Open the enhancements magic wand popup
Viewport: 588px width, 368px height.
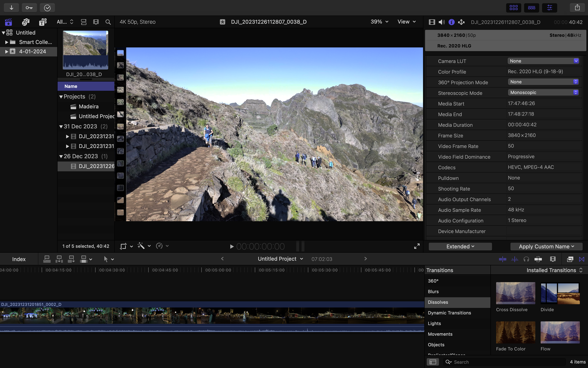coord(144,246)
